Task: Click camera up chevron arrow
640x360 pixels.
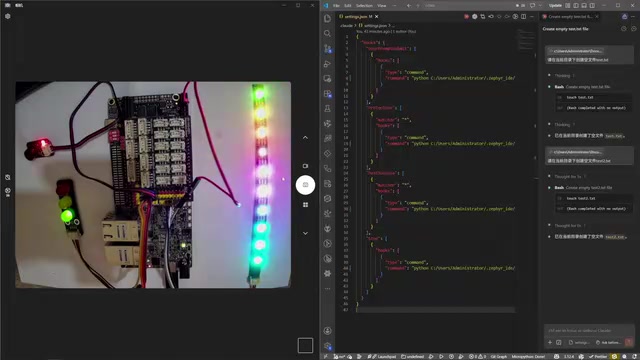Action: coord(305,138)
